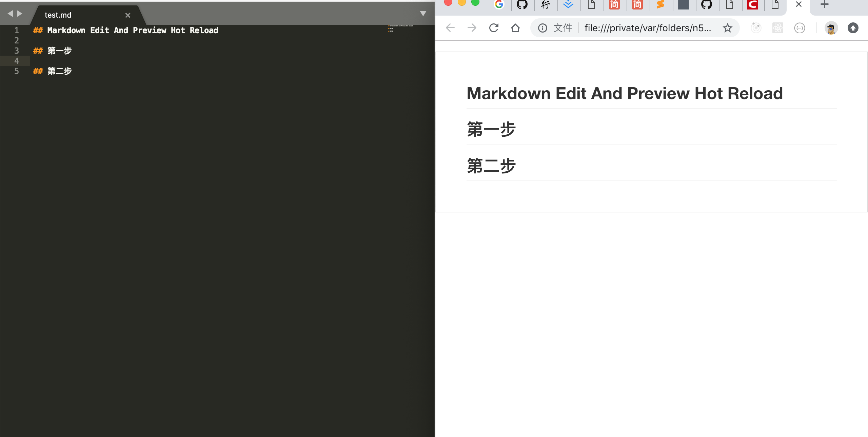Reload the browser page
This screenshot has height=437, width=868.
[494, 28]
